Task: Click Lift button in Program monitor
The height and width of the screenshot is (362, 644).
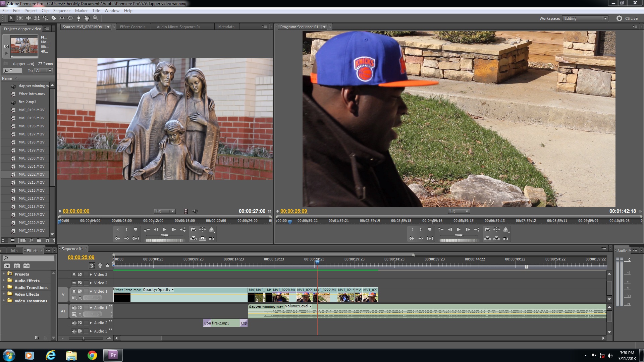Action: point(488,239)
